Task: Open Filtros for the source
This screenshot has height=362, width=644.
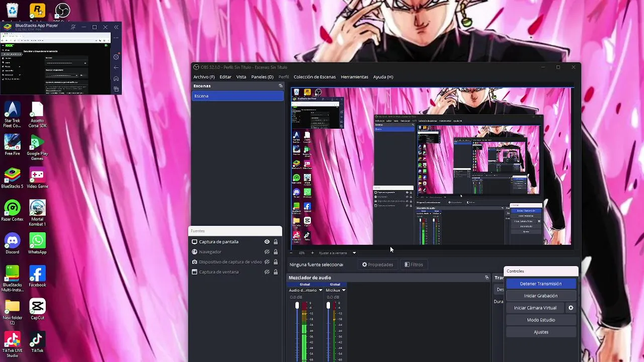Action: click(414, 264)
